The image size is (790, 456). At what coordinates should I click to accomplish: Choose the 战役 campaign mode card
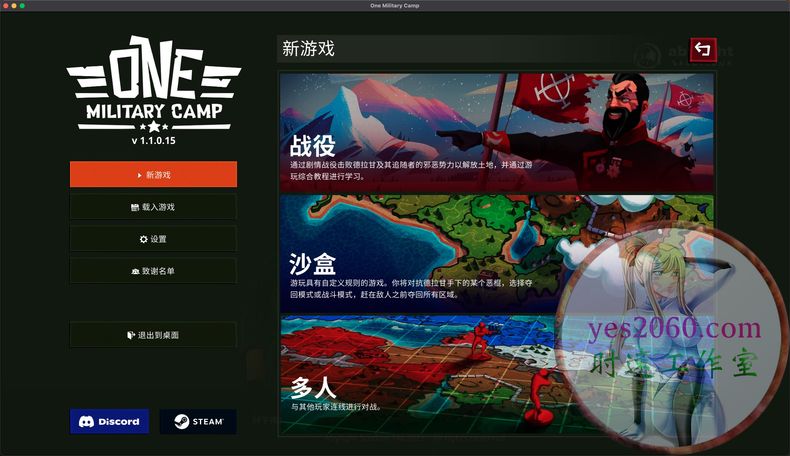pyautogui.click(x=496, y=131)
